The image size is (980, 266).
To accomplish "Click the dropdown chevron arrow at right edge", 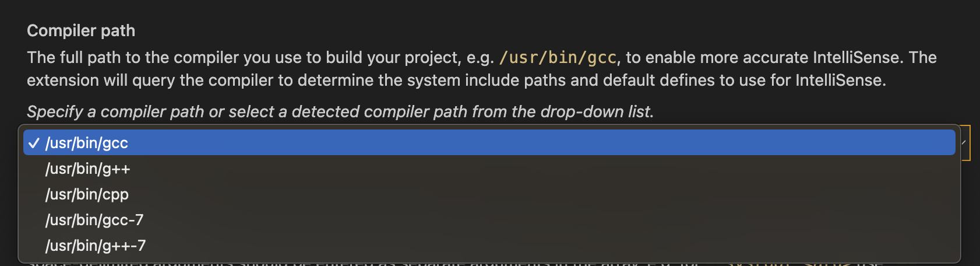I will [x=964, y=143].
